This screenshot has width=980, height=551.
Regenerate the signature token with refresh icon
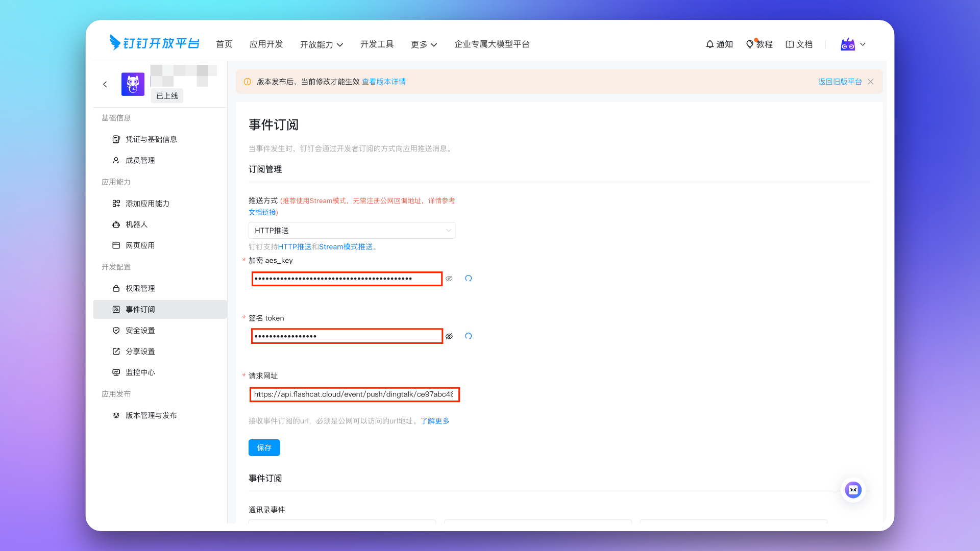[468, 336]
